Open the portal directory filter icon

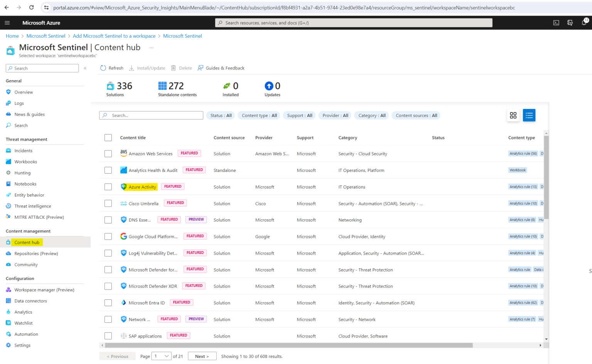pyautogui.click(x=570, y=23)
